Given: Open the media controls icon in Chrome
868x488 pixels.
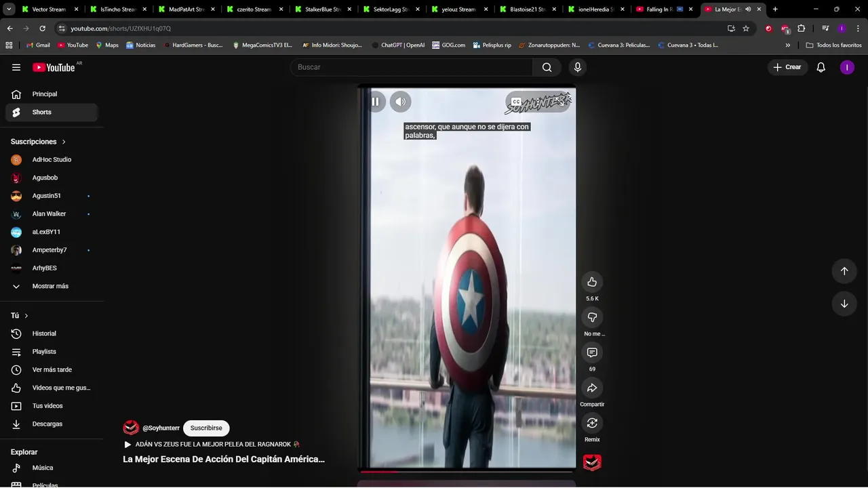Looking at the screenshot, I should pos(825,28).
